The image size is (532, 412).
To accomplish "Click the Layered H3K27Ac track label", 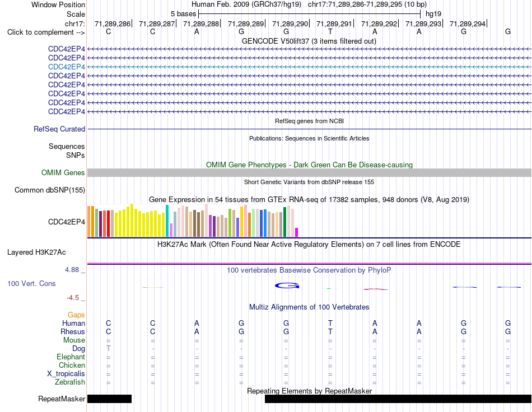I will pyautogui.click(x=36, y=252).
